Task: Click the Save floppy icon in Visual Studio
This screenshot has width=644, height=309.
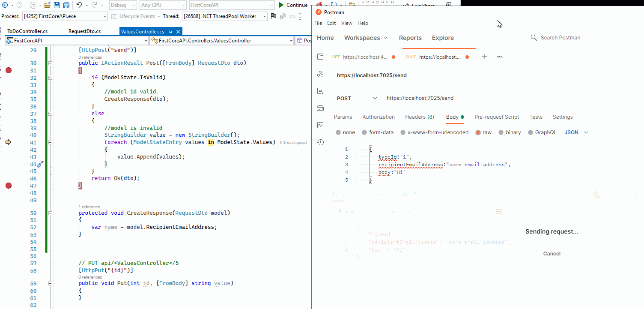Action: (57, 5)
